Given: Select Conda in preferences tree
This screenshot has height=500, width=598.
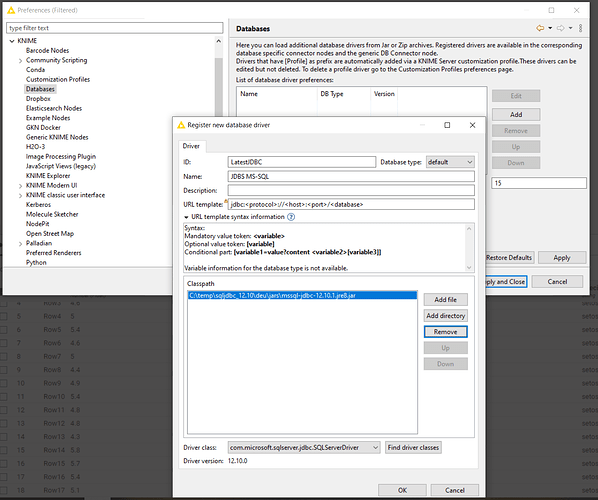Looking at the screenshot, I should tap(35, 70).
